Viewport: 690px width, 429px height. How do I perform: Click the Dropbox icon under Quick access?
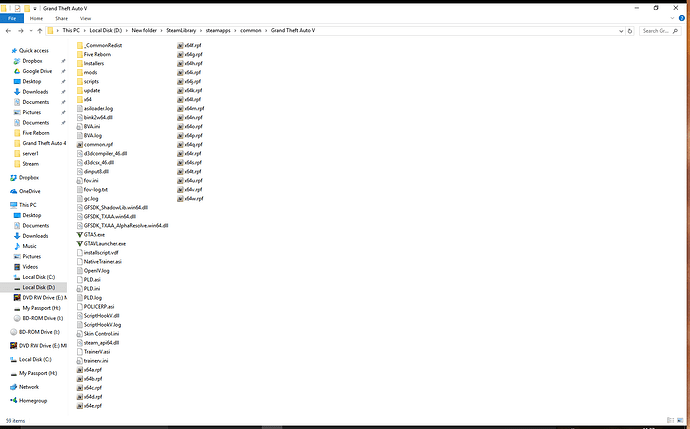17,61
